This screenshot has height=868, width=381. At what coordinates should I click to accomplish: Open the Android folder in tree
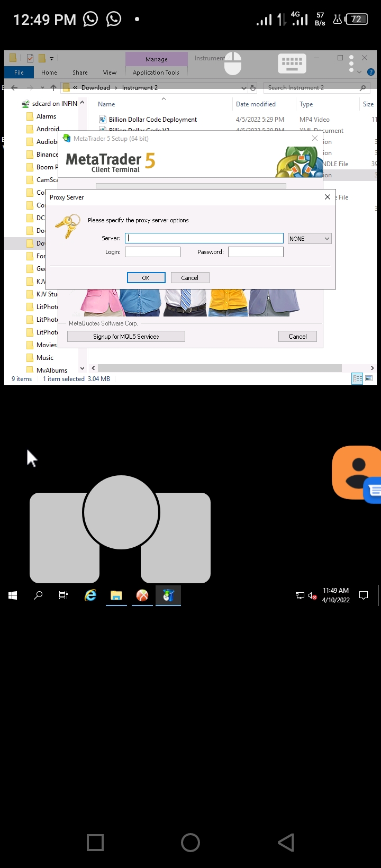click(48, 129)
